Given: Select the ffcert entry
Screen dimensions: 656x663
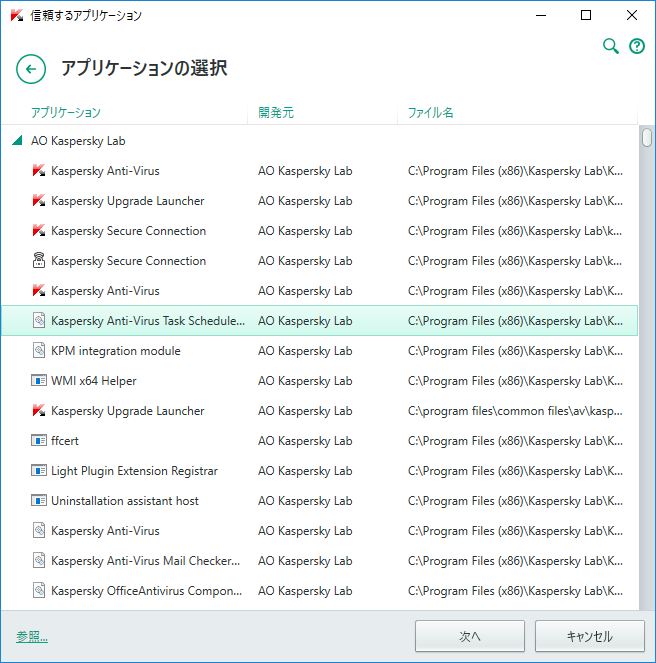Looking at the screenshot, I should coord(319,441).
